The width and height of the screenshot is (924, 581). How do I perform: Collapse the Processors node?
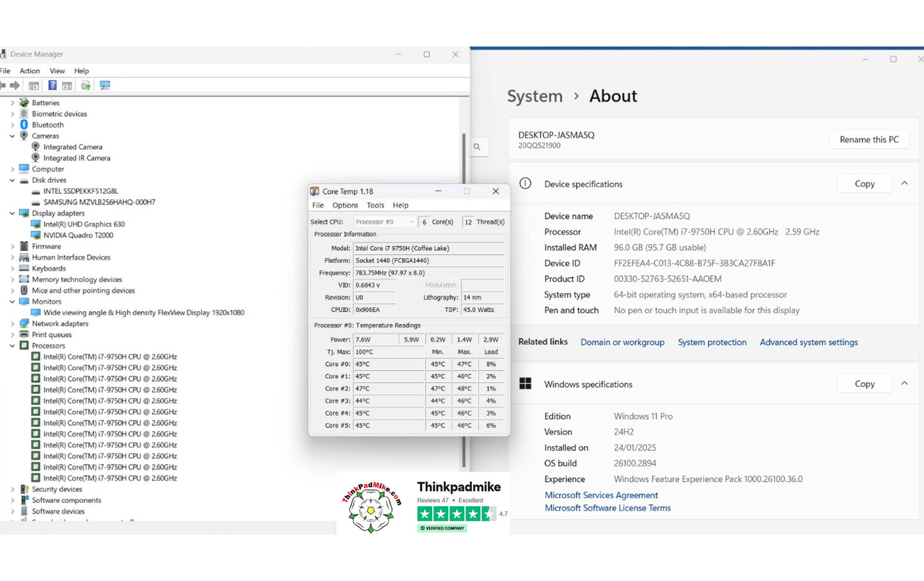tap(12, 346)
